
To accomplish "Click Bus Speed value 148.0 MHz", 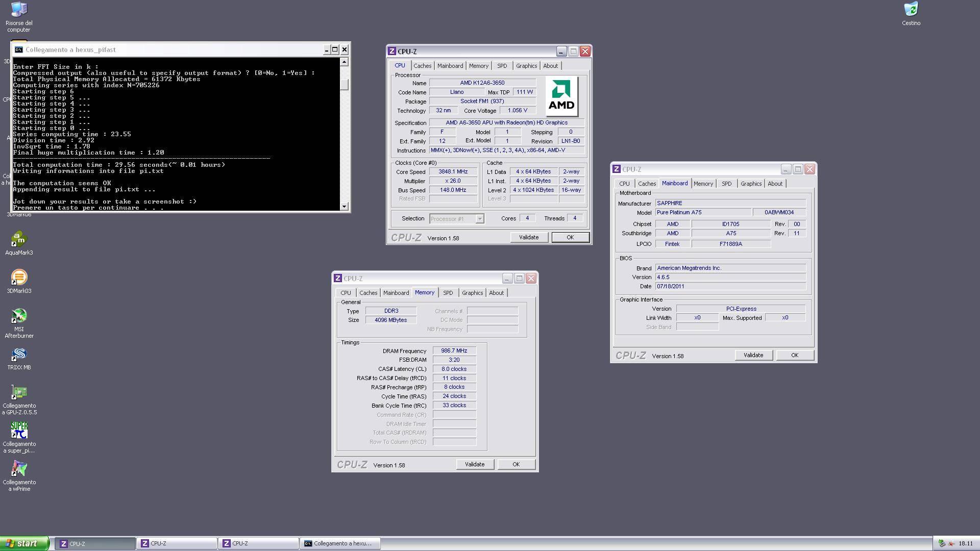I will (x=453, y=190).
